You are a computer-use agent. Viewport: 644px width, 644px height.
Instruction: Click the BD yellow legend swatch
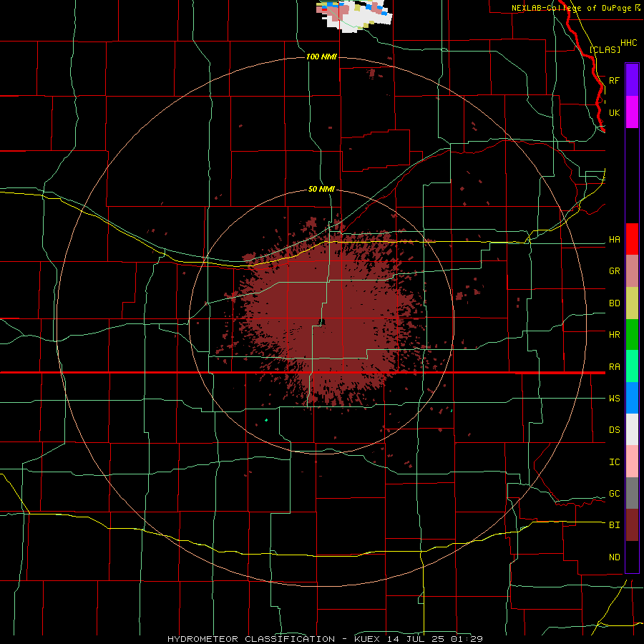[632, 303]
